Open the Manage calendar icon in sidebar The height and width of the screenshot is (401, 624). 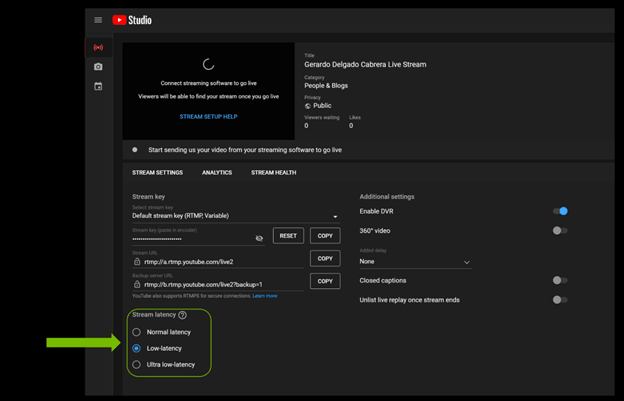click(x=98, y=87)
